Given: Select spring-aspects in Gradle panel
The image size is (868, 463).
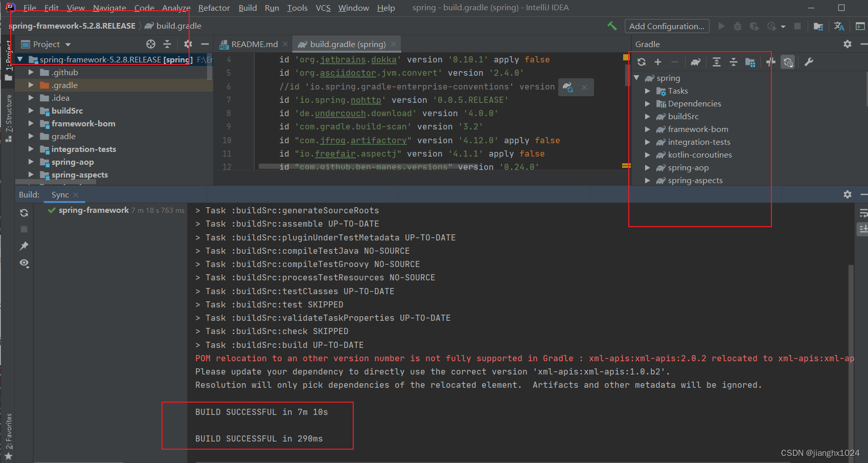Looking at the screenshot, I should click(695, 180).
